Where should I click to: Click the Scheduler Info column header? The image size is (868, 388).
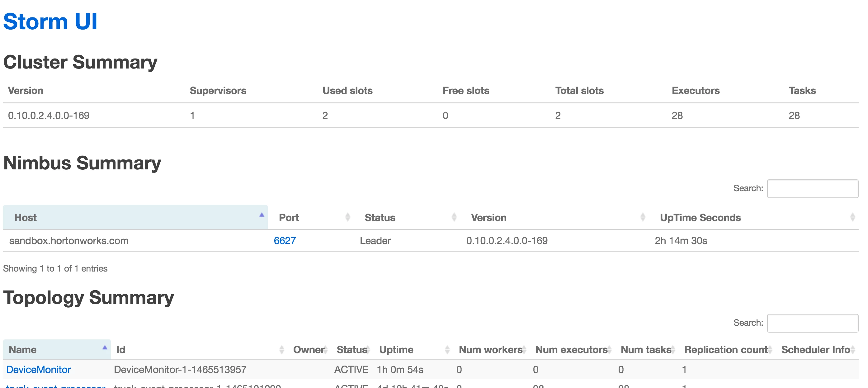tap(815, 350)
